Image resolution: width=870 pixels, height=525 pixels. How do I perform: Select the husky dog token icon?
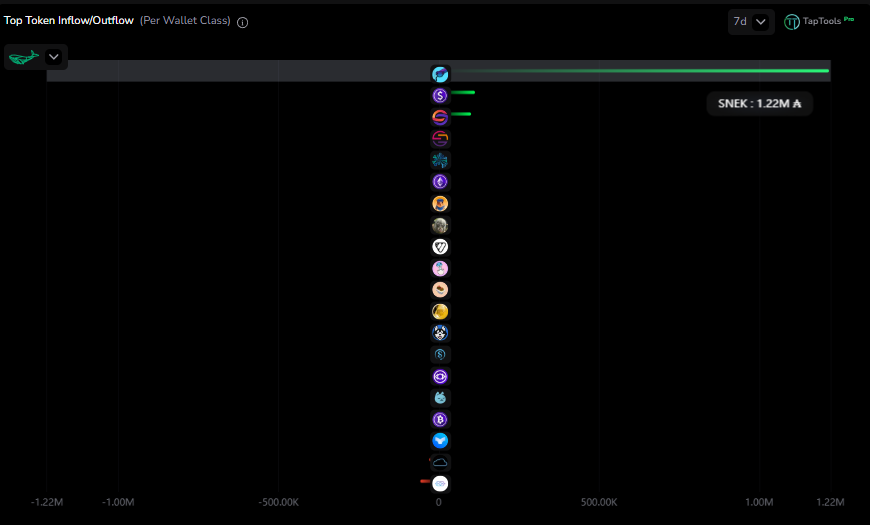440,333
